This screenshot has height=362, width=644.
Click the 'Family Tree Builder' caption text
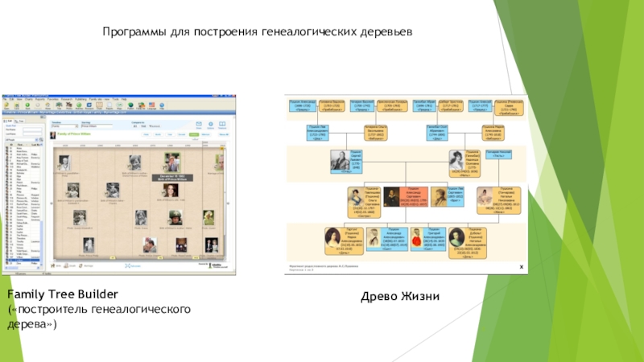click(63, 294)
